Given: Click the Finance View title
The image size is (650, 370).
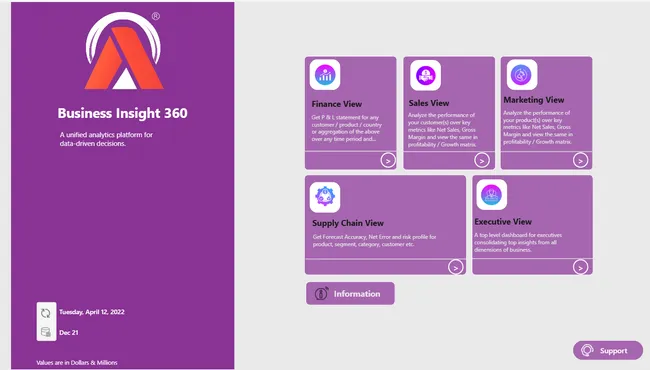Looking at the screenshot, I should (x=337, y=104).
